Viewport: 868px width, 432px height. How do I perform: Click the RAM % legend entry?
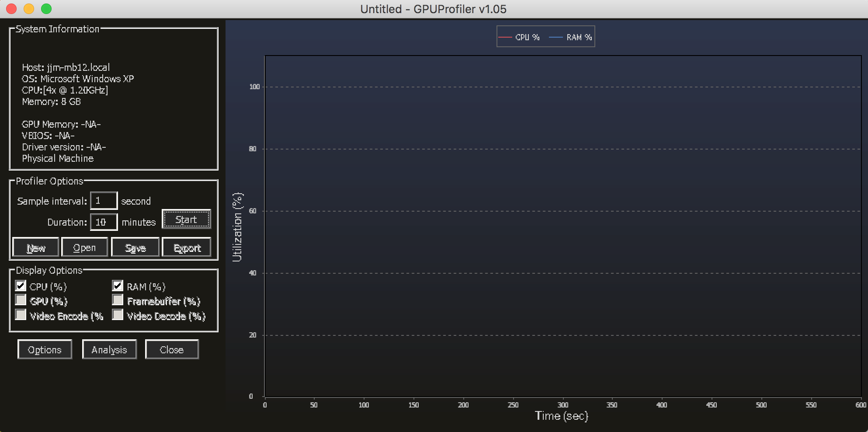[x=570, y=38]
